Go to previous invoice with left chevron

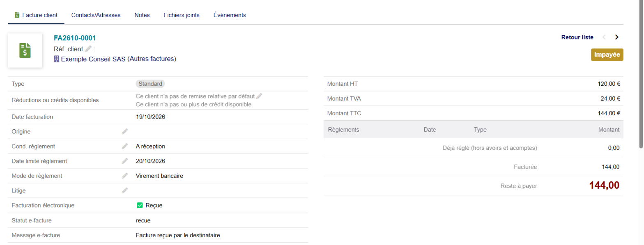click(x=604, y=37)
